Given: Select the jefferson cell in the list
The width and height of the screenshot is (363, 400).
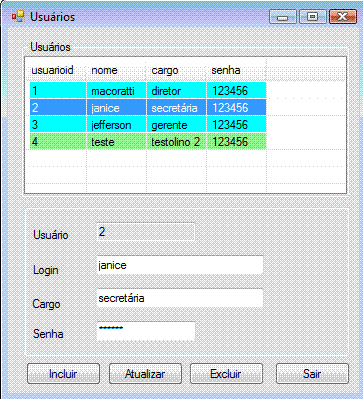Looking at the screenshot, I should (x=116, y=125).
